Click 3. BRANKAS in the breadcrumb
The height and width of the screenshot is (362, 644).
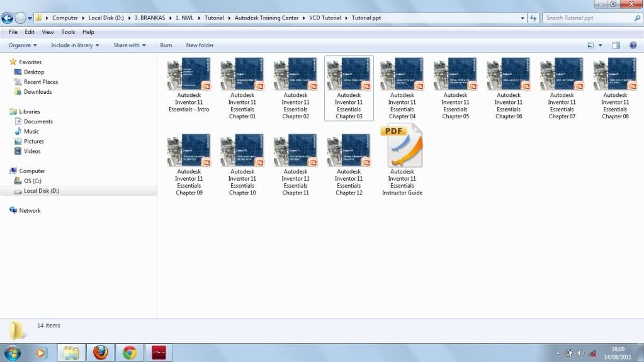[149, 18]
